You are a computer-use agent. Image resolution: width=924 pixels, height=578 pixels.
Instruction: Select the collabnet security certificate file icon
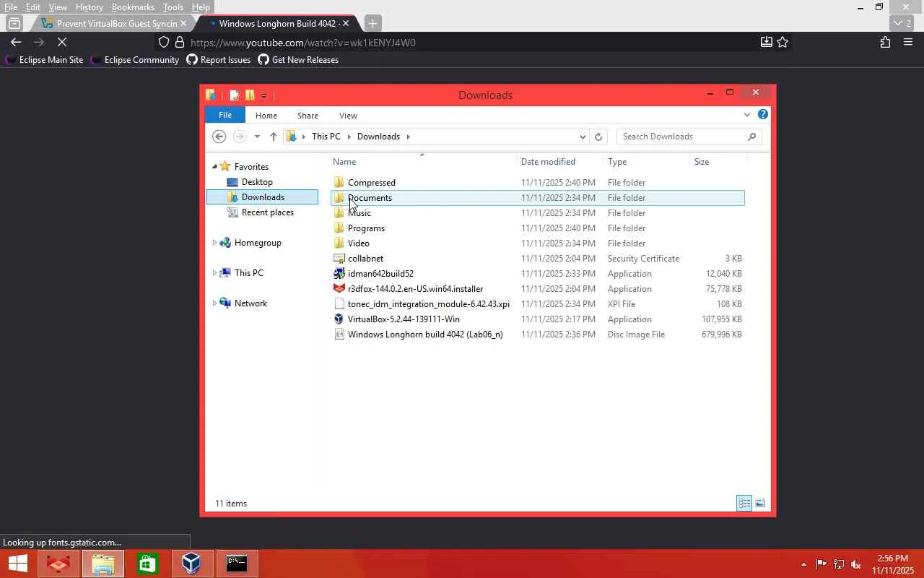tap(339, 259)
